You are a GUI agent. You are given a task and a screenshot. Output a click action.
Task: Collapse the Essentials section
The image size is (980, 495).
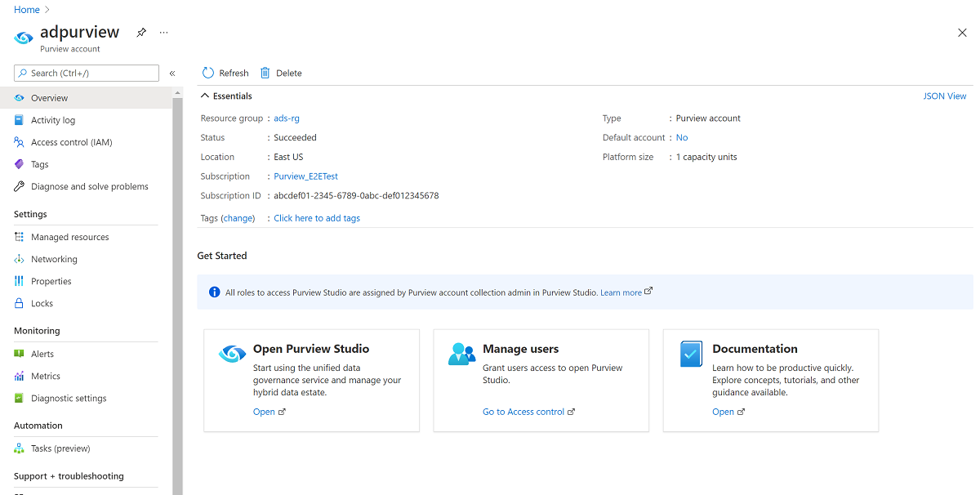204,96
